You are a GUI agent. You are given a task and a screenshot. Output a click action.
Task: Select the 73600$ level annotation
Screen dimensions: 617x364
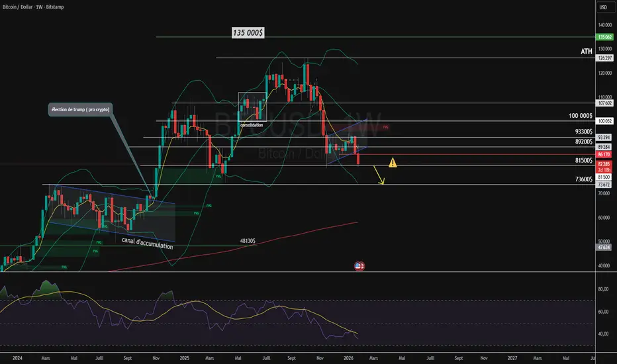coord(583,179)
